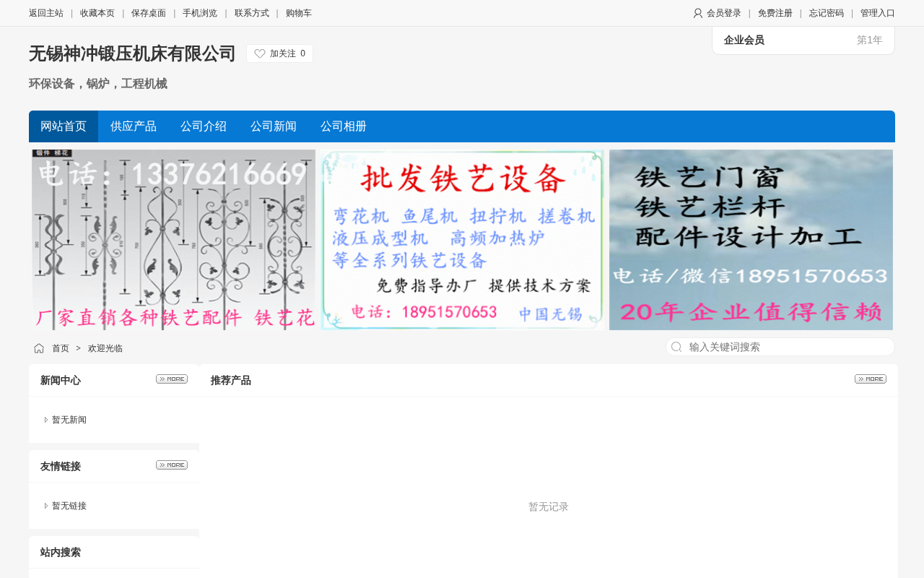
Task: Click the user icon beside 会员登录
Action: [x=698, y=13]
